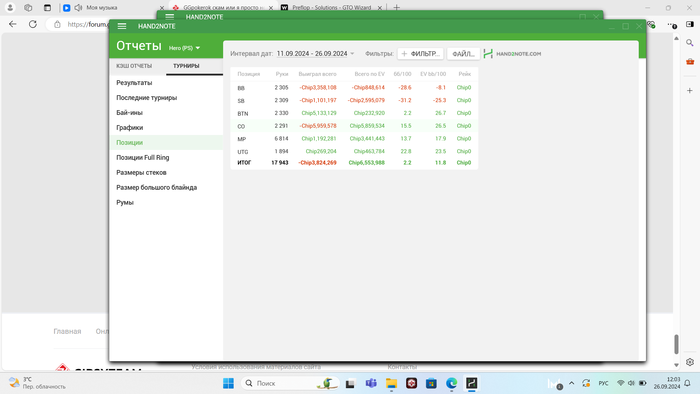Click the Hand2Note taskbar icon
Viewport: 700px width, 394px height.
(471, 383)
